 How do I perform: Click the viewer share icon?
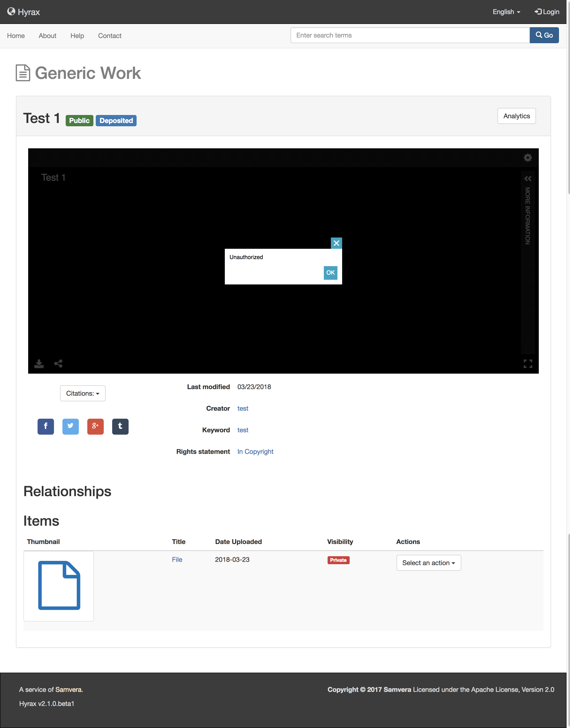pyautogui.click(x=58, y=364)
